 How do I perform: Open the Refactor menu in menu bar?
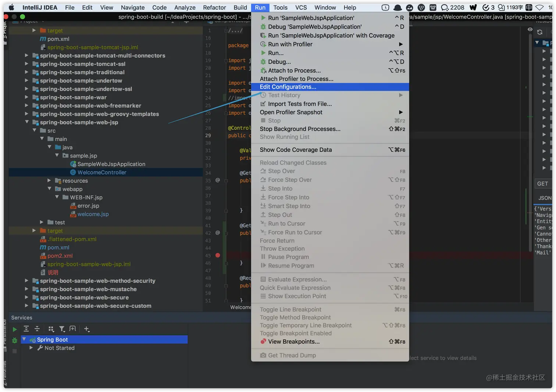214,7
